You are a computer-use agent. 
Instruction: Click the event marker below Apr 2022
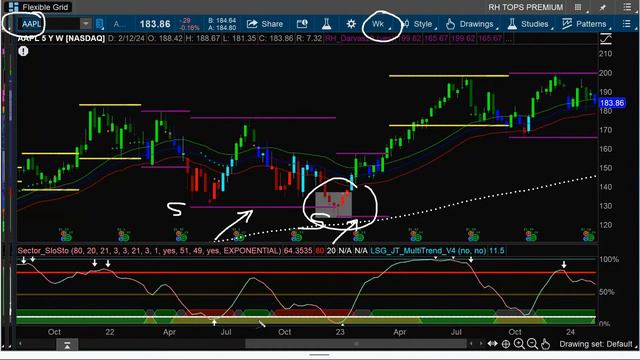pyautogui.click(x=181, y=236)
